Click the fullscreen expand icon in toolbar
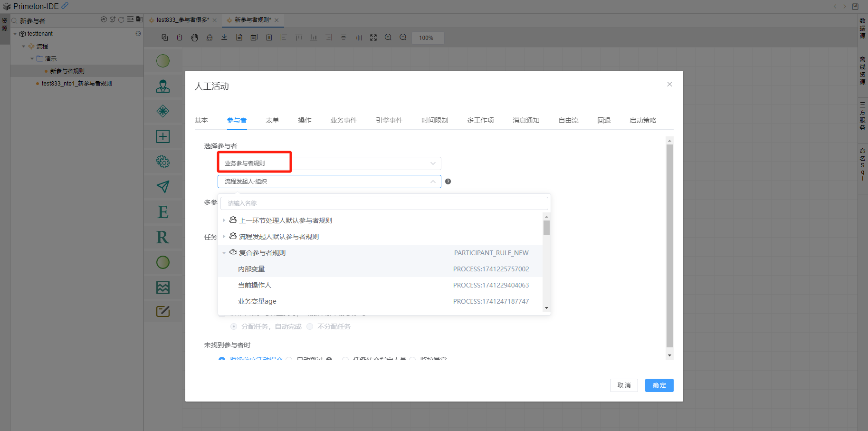868x431 pixels. 373,38
